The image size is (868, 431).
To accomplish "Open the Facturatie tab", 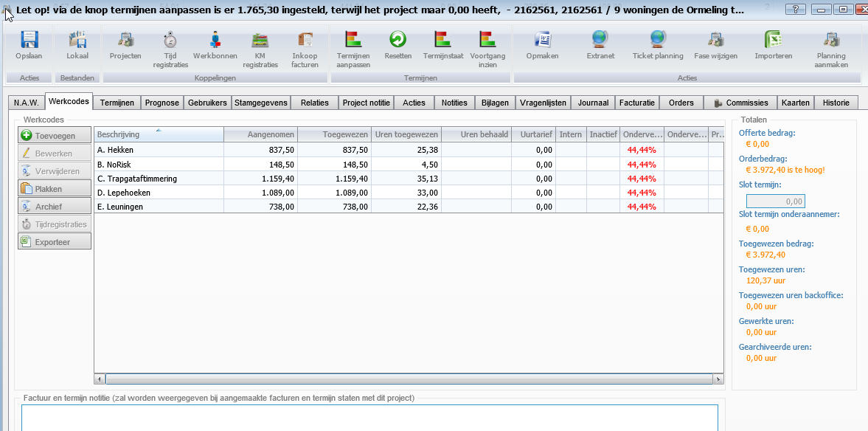I will (x=636, y=103).
